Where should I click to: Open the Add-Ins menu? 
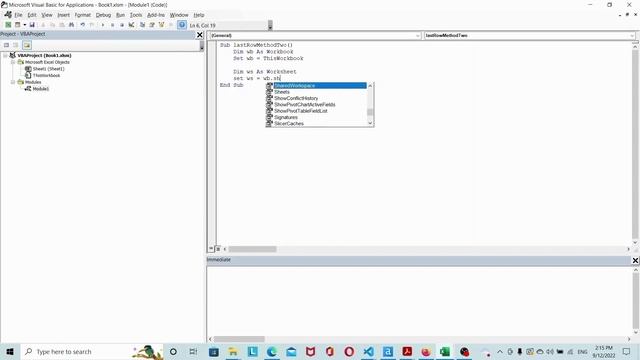click(x=156, y=15)
